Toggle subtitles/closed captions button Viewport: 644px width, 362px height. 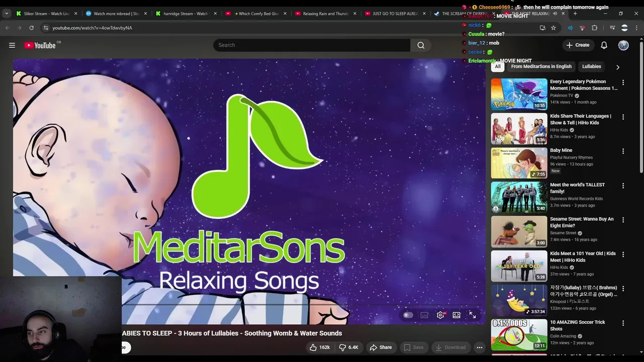click(x=424, y=315)
